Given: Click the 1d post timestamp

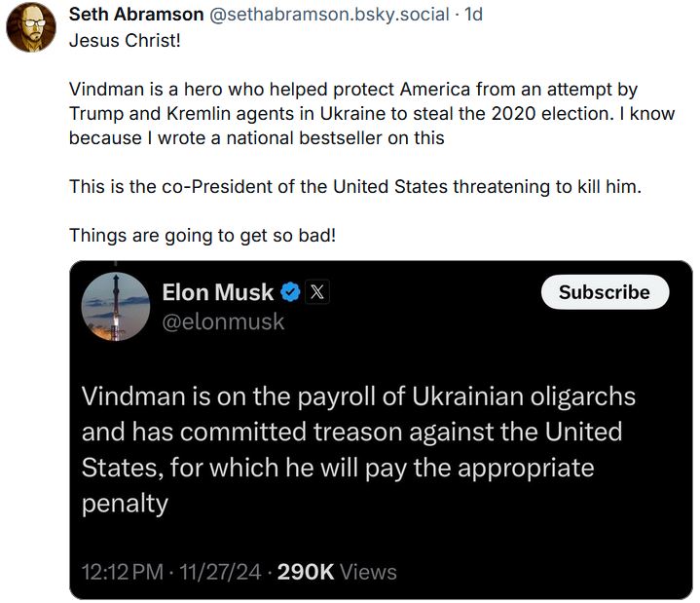Looking at the screenshot, I should pos(474,15).
